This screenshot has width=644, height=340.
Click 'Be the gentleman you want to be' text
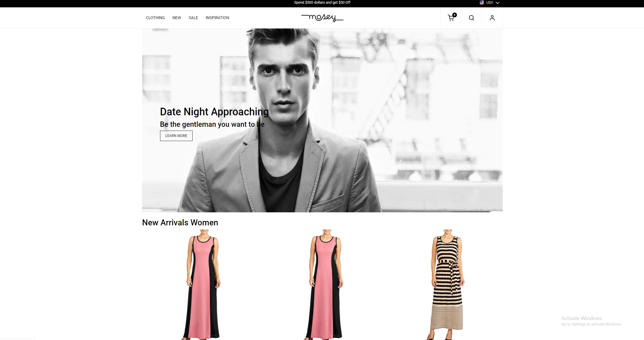point(212,124)
